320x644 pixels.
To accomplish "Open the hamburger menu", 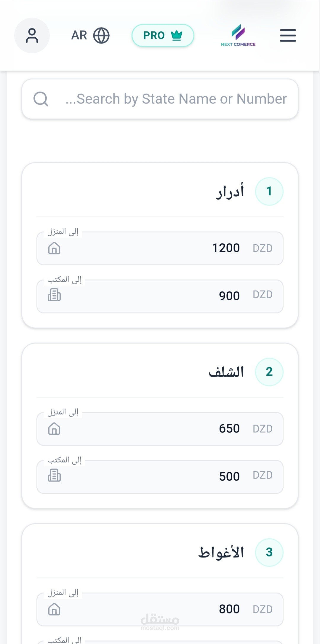I will pyautogui.click(x=288, y=36).
